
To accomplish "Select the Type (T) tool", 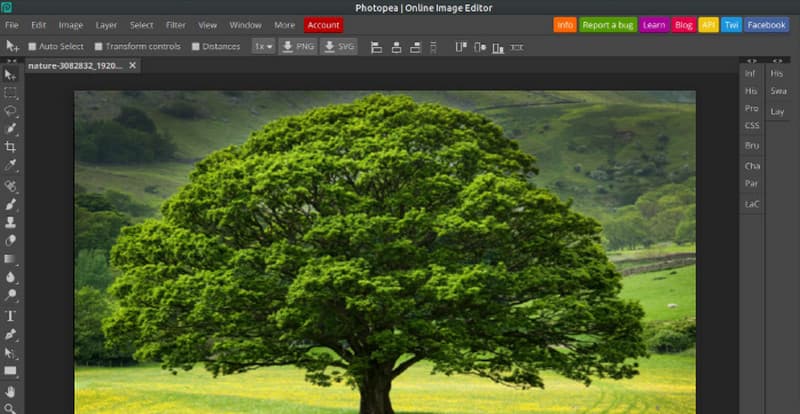I will (11, 315).
